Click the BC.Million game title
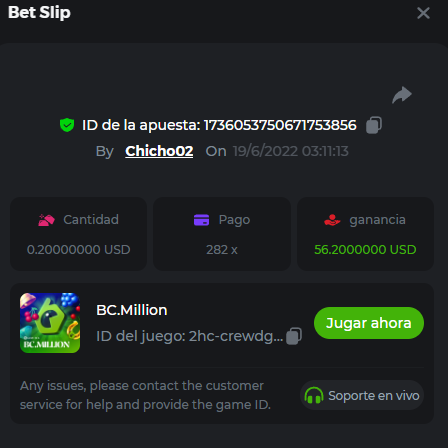Screen dimensions: 448x448 132,310
